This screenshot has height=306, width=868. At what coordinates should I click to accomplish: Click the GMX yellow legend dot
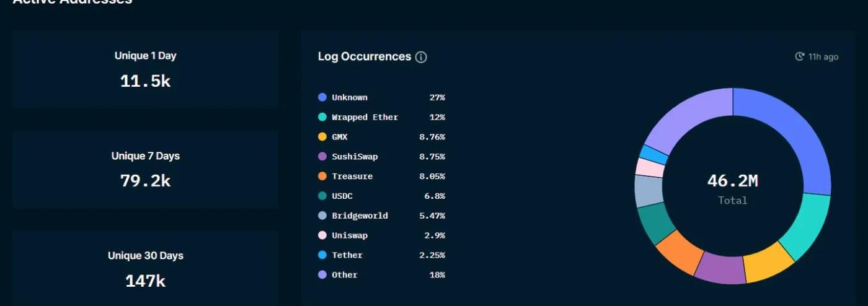point(322,137)
